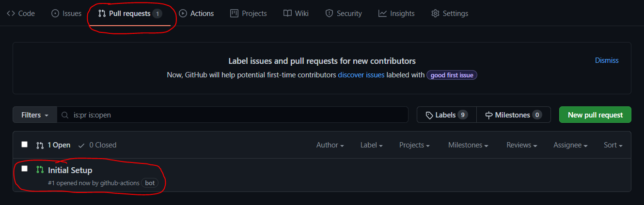Click the Security shield icon
Image resolution: width=644 pixels, height=205 pixels.
coord(329,14)
